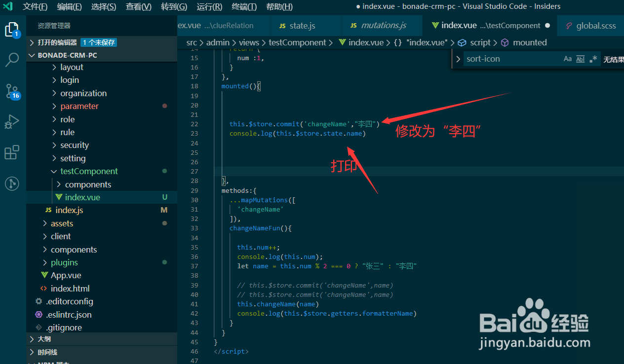
Task: Click the VS Code logo in title bar
Action: coord(8,6)
